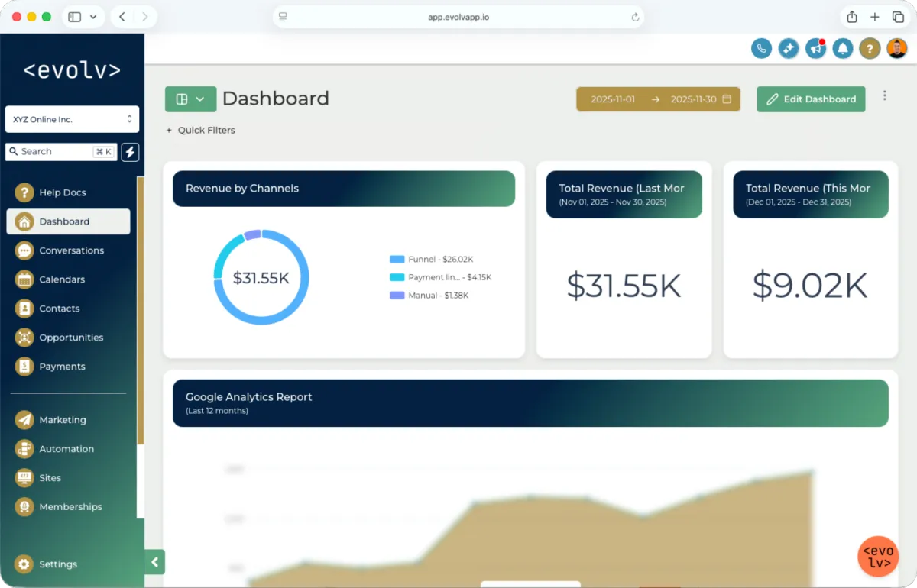
Task: Add Quick Filters
Action: pos(200,130)
